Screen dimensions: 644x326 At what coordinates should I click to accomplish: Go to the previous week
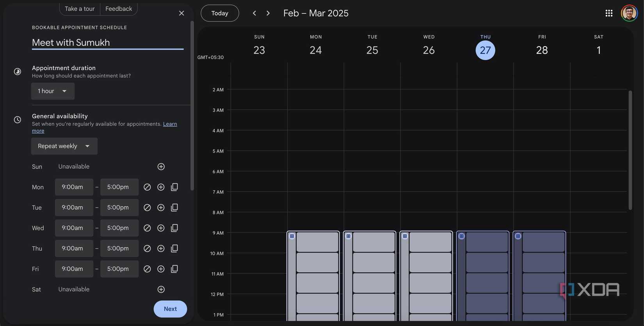tap(254, 13)
